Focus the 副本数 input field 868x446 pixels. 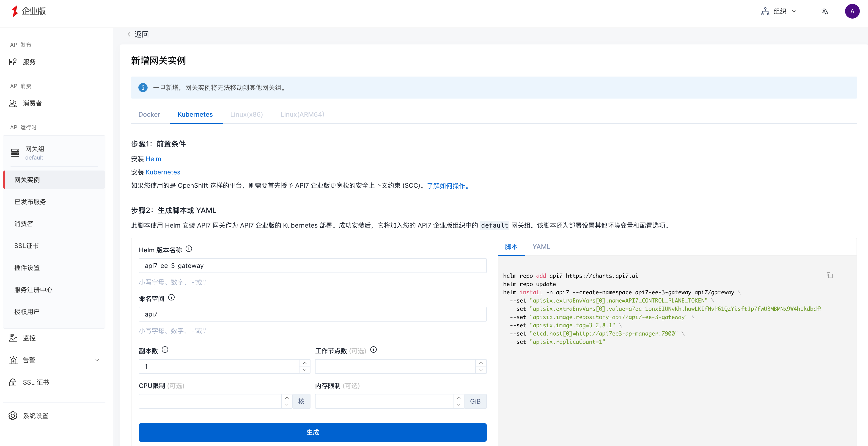click(219, 366)
